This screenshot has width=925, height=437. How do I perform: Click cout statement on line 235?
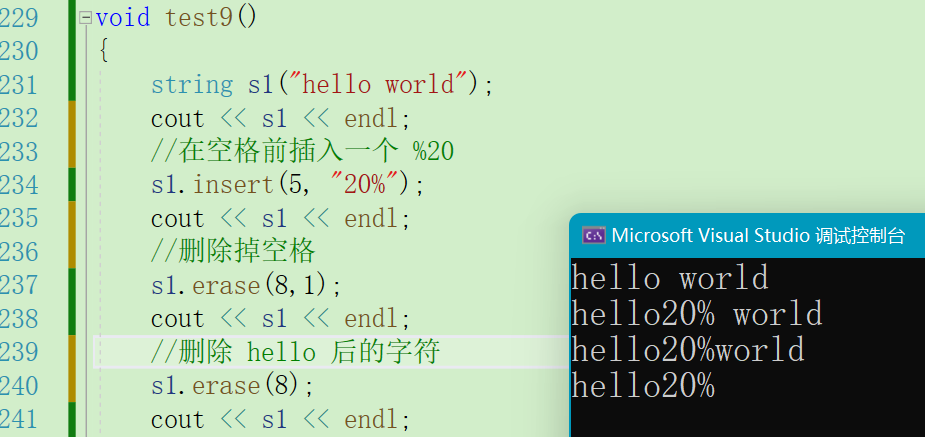point(281,218)
